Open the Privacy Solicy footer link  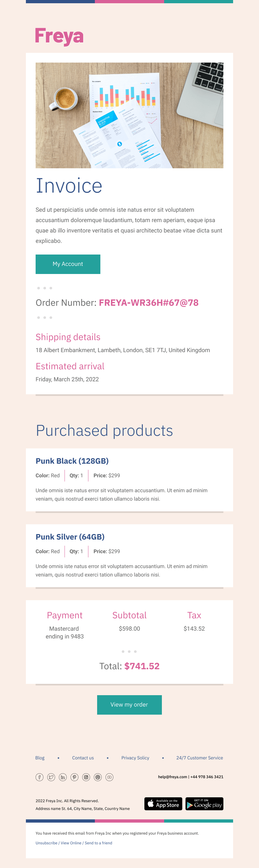(135, 758)
